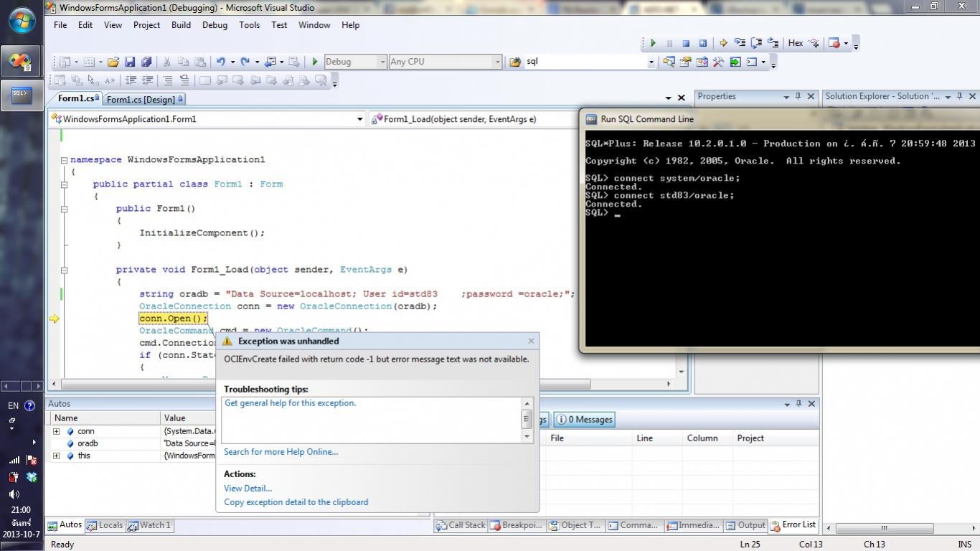Increase line indent icon

[x=148, y=80]
